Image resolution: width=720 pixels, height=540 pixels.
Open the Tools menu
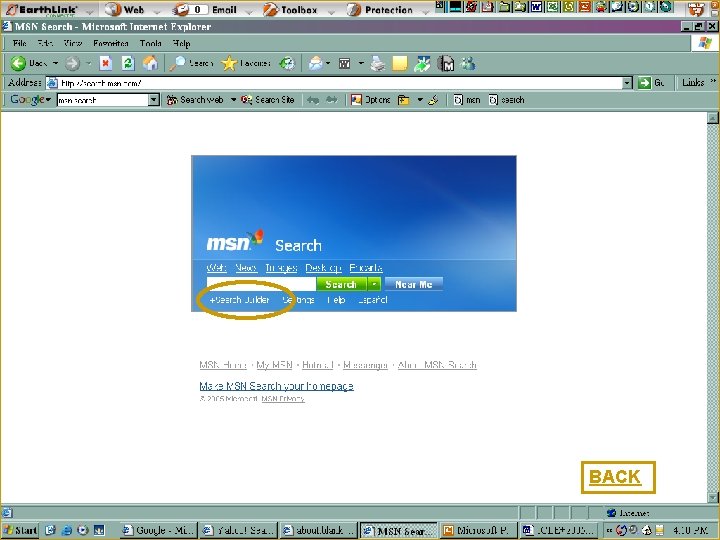click(151, 43)
